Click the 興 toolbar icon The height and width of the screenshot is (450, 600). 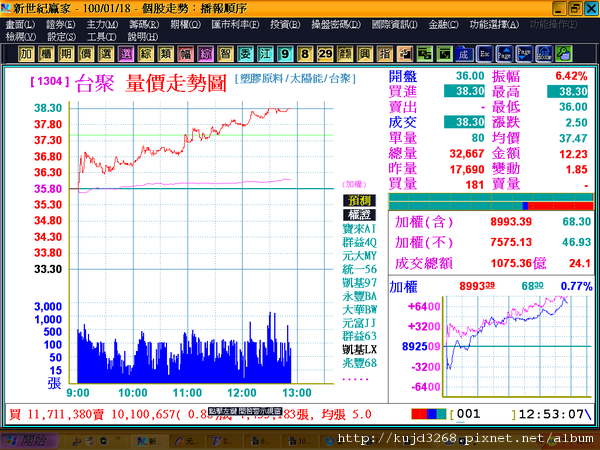coord(365,54)
